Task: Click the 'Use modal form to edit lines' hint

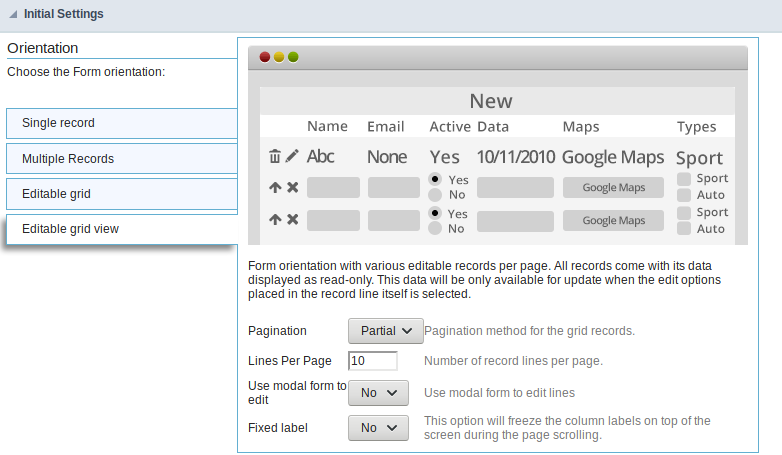Action: pyautogui.click(x=499, y=393)
